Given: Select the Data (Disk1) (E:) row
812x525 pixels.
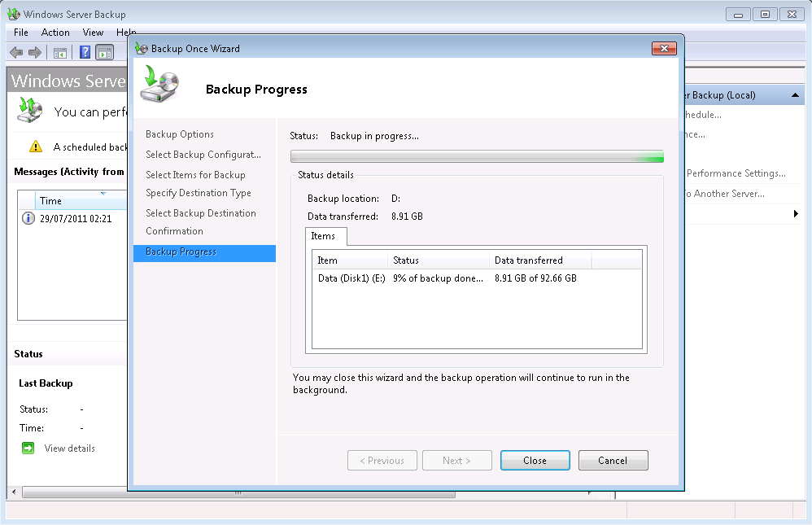Looking at the screenshot, I should [x=407, y=278].
